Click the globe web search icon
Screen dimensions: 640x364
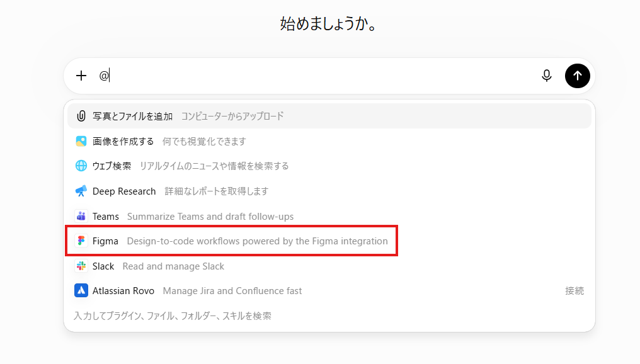point(81,166)
